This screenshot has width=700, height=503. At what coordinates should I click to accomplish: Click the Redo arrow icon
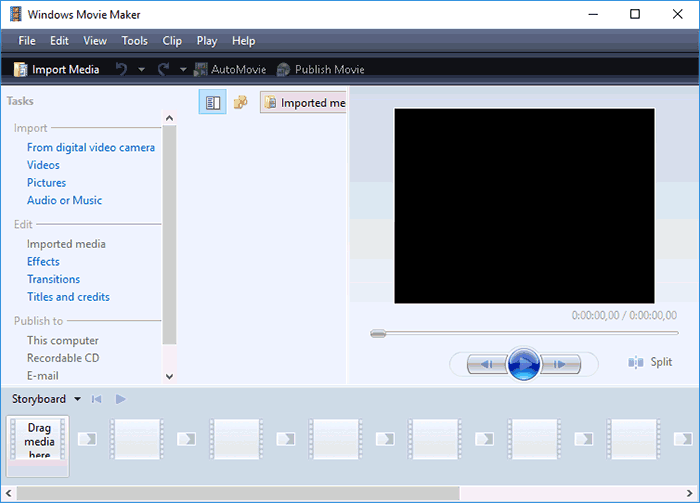pyautogui.click(x=163, y=69)
